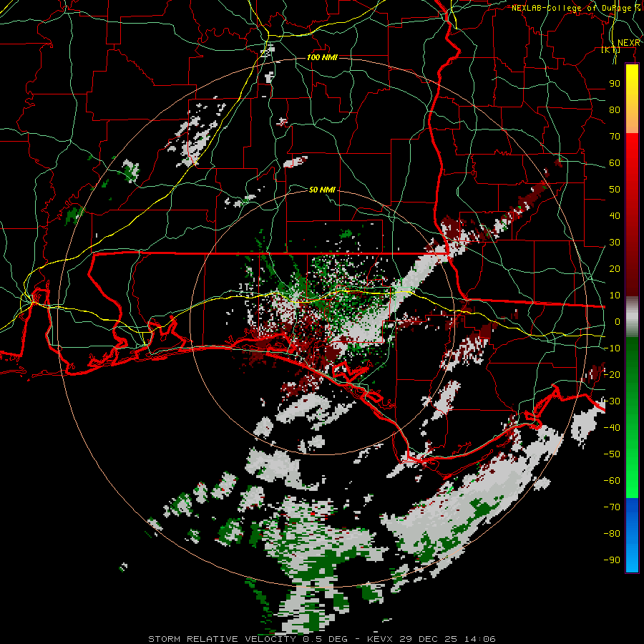Click the "-30" value on velocity scale
This screenshot has width=644, height=644.
[612, 401]
